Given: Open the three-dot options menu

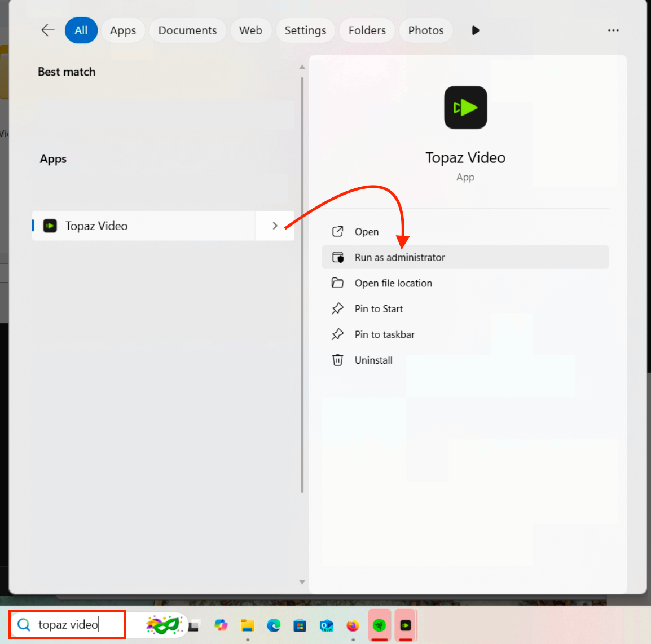Looking at the screenshot, I should pyautogui.click(x=613, y=30).
